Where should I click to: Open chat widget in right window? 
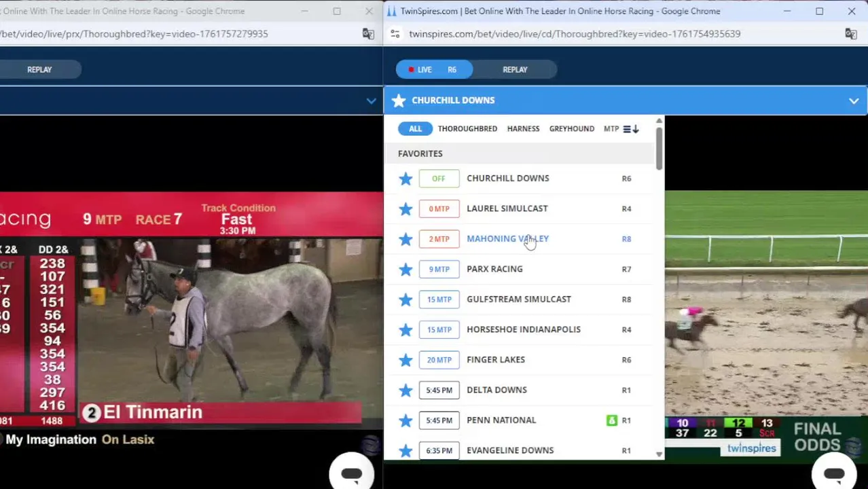click(834, 473)
